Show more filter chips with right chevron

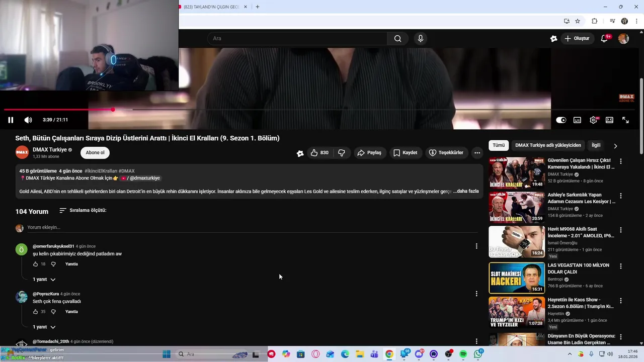coord(615,146)
